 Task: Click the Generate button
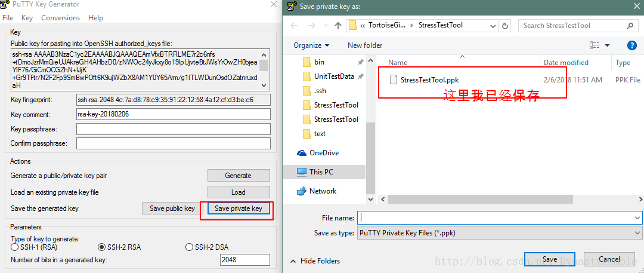point(238,176)
